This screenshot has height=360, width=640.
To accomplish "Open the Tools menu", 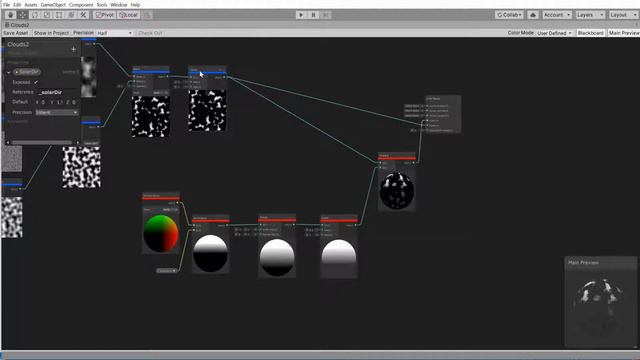I will pos(102,5).
